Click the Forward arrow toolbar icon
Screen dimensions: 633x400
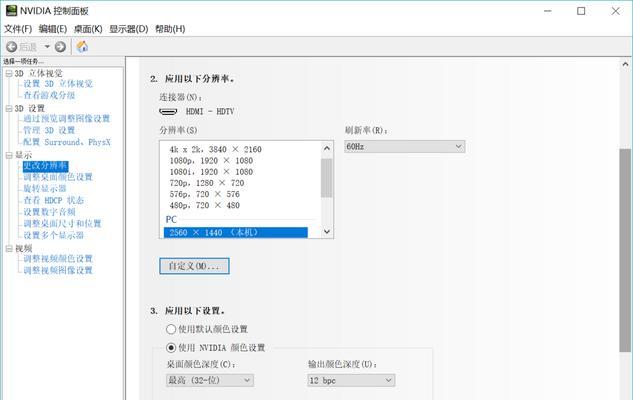tap(60, 47)
